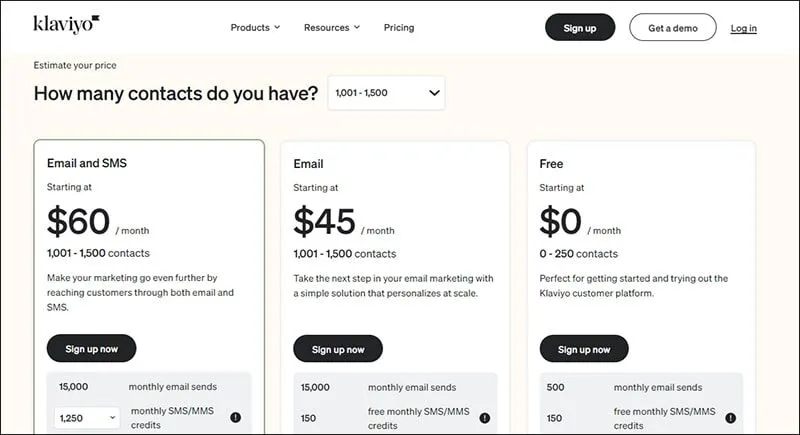Click the Klaviyo logo

tap(66, 23)
